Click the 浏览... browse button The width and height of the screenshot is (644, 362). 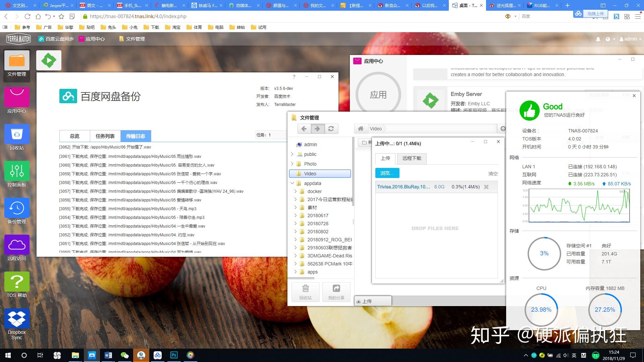click(x=387, y=173)
